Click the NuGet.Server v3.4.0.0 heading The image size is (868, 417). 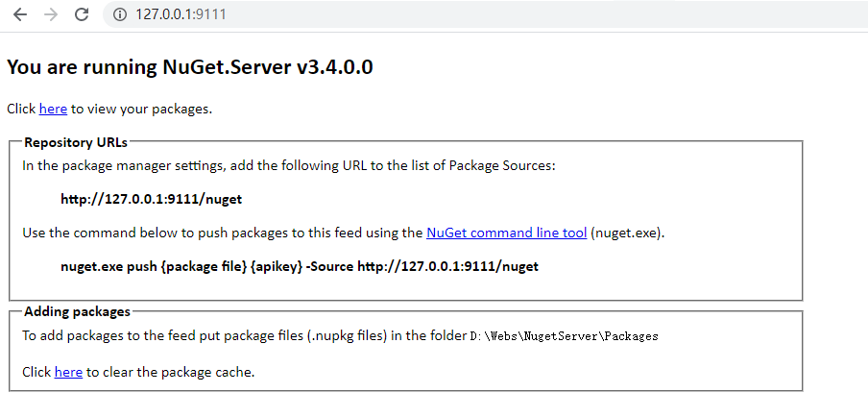pyautogui.click(x=190, y=67)
